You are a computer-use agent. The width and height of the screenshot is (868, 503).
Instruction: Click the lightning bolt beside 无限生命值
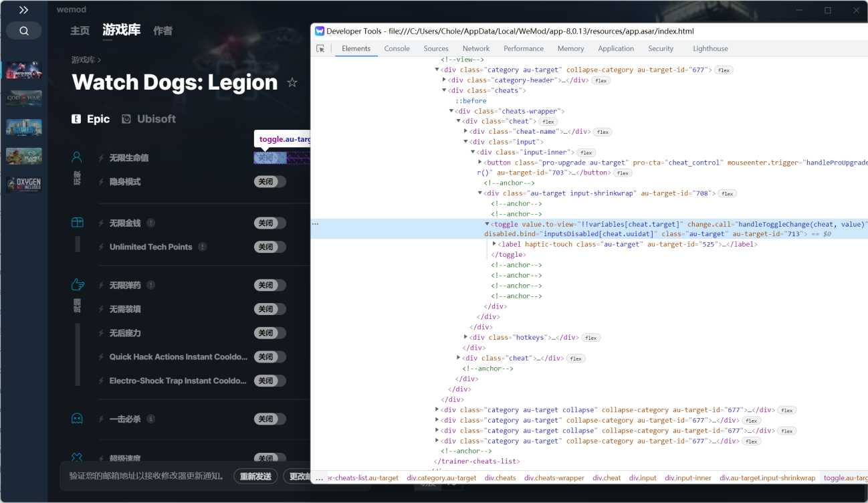pos(102,158)
